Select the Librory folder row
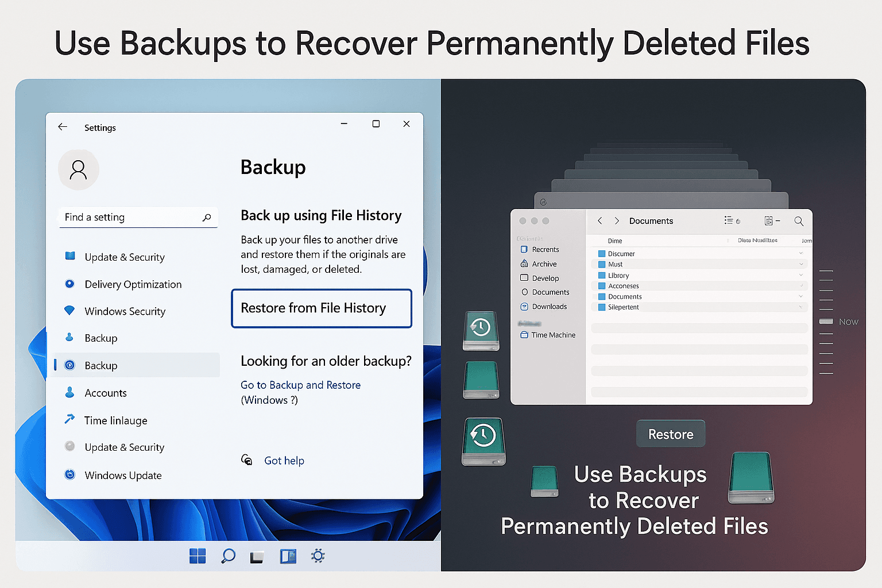882x588 pixels. [699, 275]
